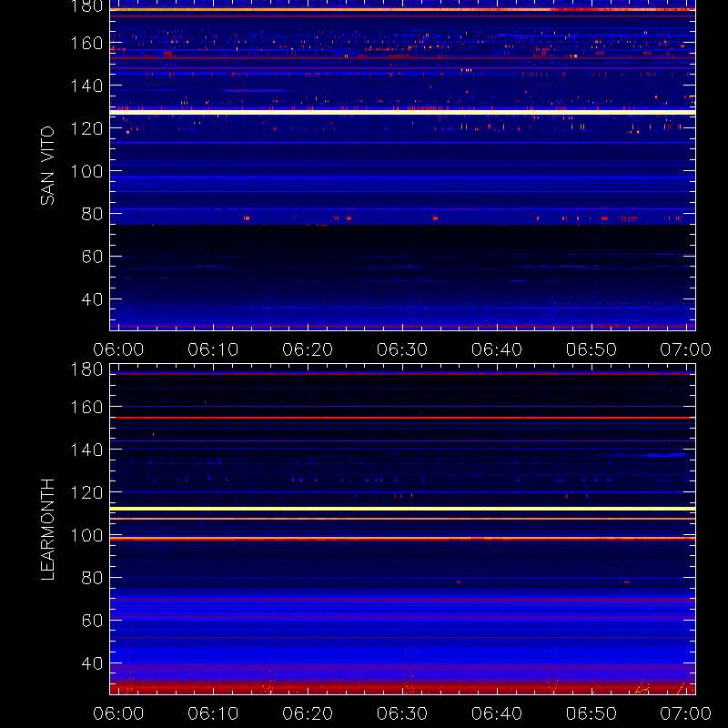Click the SAN VITO axis label

point(47,166)
